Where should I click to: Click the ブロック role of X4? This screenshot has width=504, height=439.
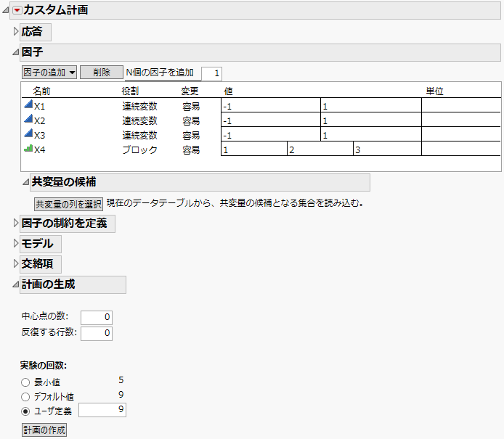140,149
